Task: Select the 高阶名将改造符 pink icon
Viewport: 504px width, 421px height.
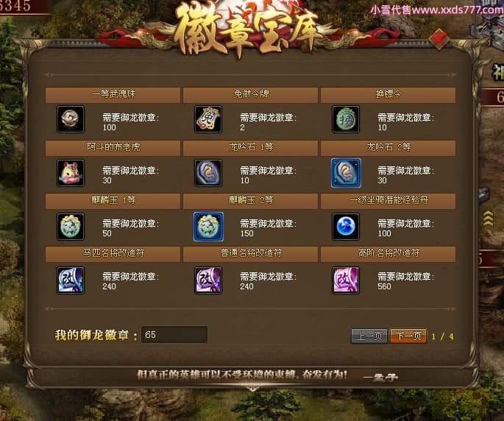Action: 346,280
